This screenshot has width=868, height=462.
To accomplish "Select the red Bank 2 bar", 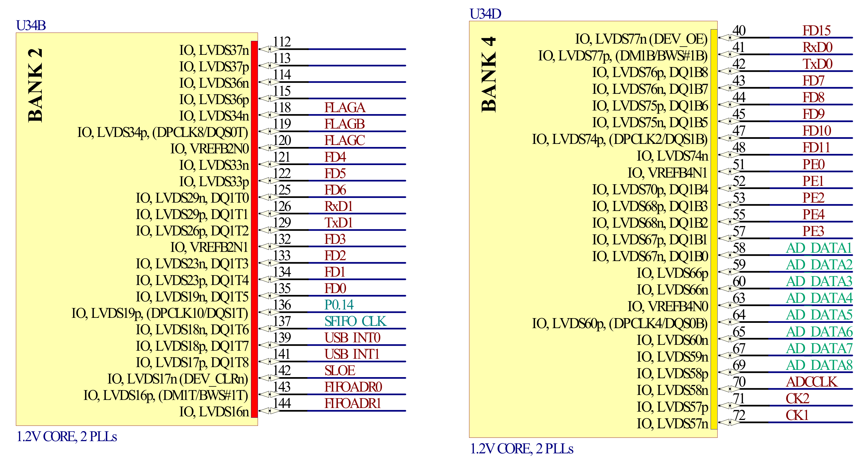I will click(x=254, y=229).
